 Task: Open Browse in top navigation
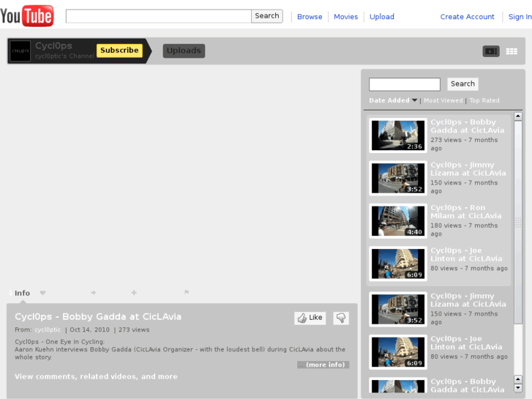point(310,17)
